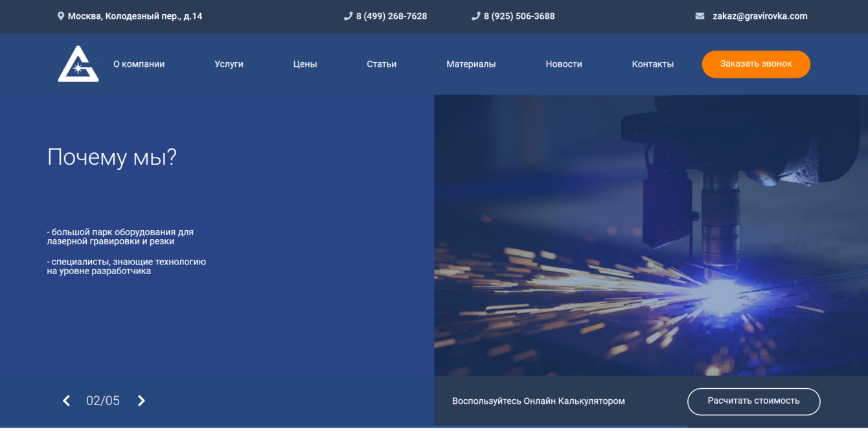The width and height of the screenshot is (868, 431).
Task: Go to previous slide with left arrow
Action: (x=66, y=401)
